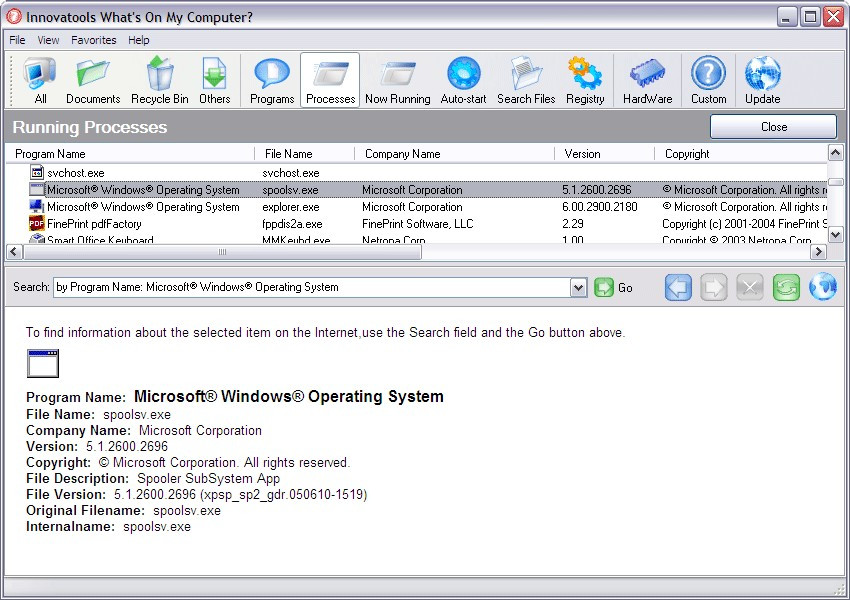Navigate back with blue arrow button
This screenshot has width=850, height=600.
pyautogui.click(x=678, y=287)
